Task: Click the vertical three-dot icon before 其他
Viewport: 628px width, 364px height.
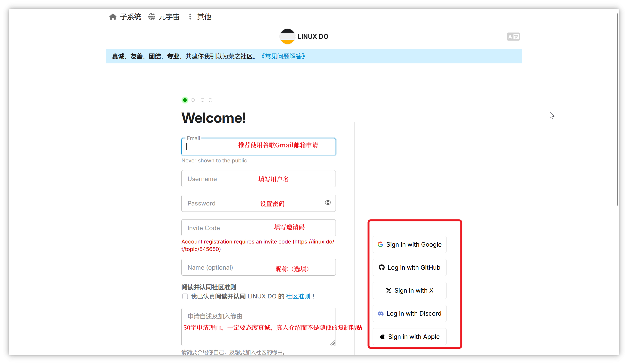Action: point(190,16)
